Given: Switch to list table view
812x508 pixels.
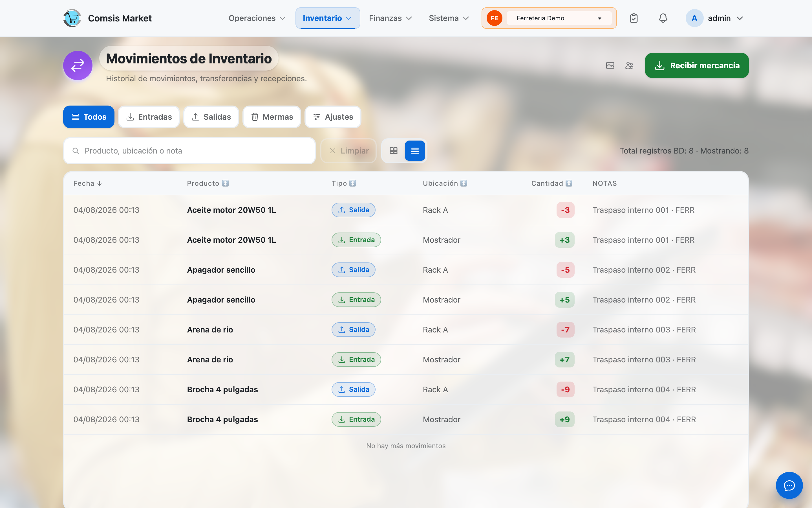Looking at the screenshot, I should [415, 151].
